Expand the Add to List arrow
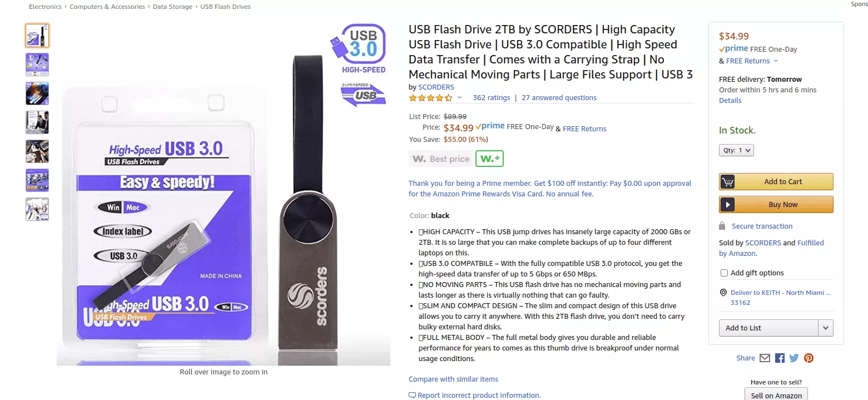Image resolution: width=868 pixels, height=400 pixels. [x=826, y=328]
